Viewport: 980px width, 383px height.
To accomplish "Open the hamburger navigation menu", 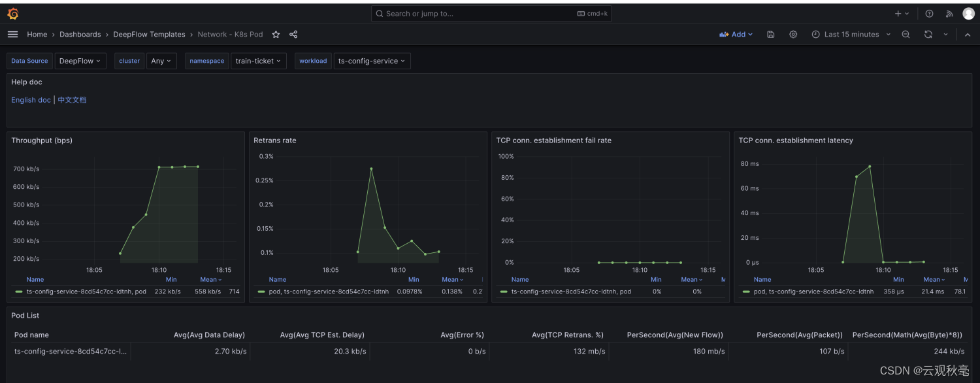I will tap(12, 35).
